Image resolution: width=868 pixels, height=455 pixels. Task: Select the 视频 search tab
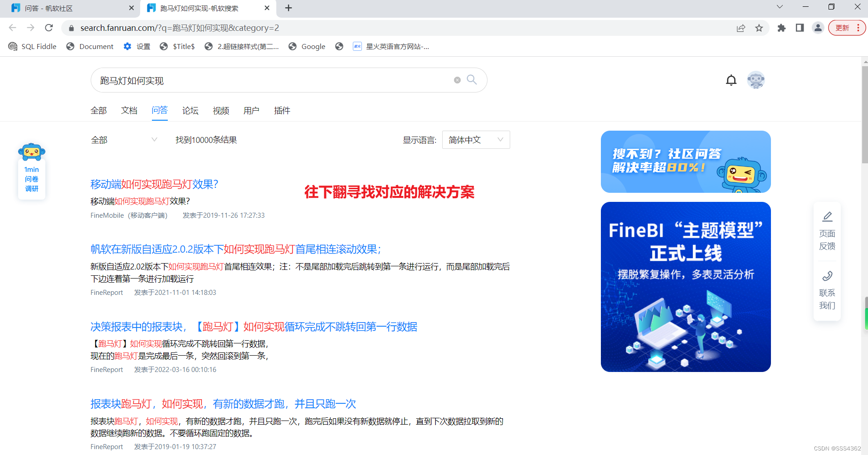tap(221, 111)
